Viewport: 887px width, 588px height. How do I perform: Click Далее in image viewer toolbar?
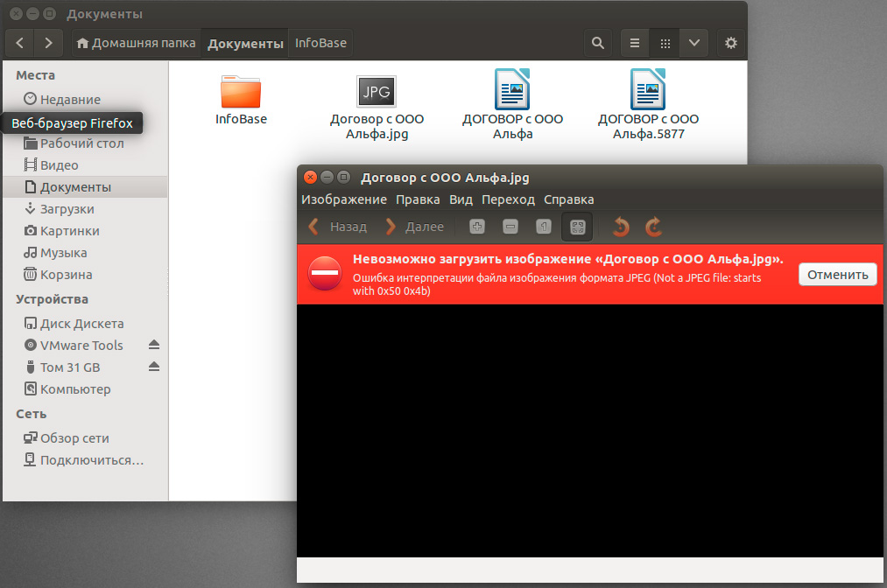pos(415,227)
